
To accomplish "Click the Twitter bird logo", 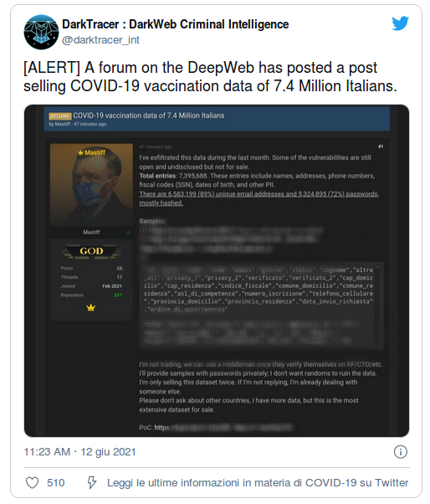I will point(400,23).
